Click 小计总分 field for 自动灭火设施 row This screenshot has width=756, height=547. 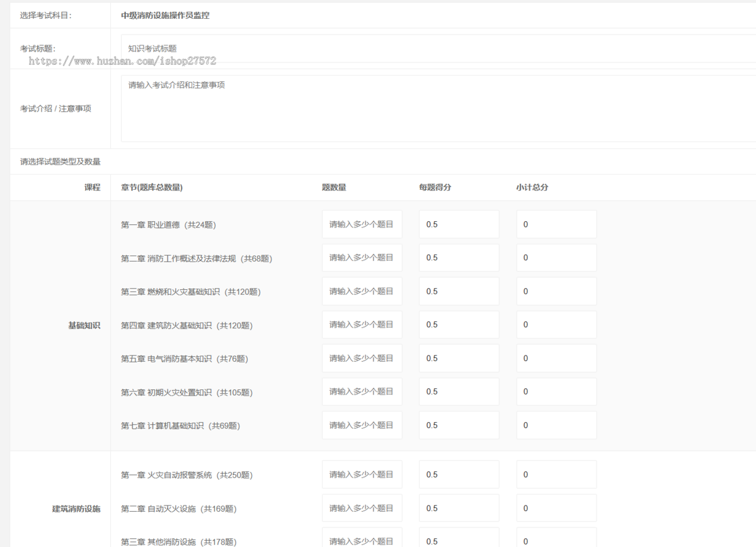(x=556, y=508)
